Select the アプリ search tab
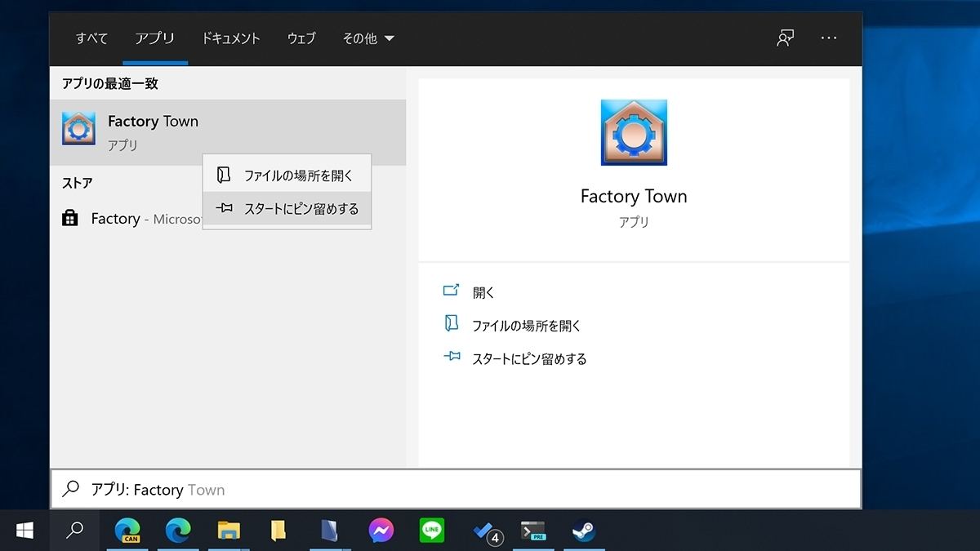This screenshot has width=980, height=551. [x=155, y=38]
